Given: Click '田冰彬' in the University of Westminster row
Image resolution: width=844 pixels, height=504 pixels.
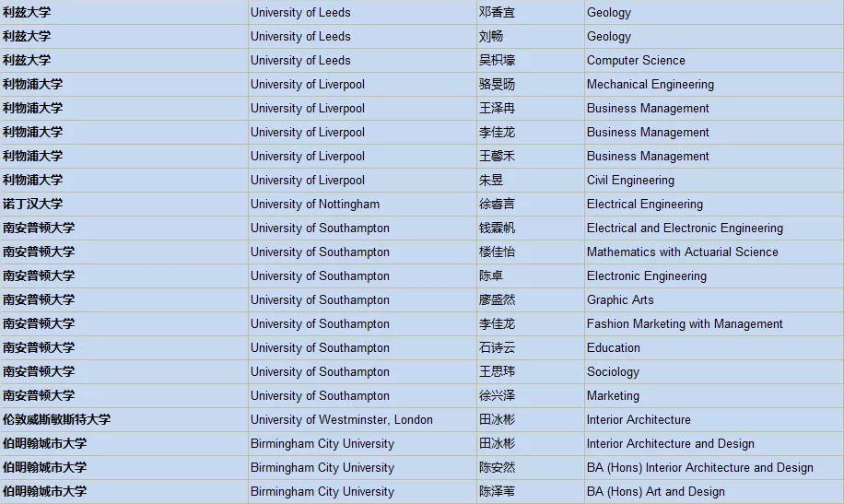Looking at the screenshot, I should click(x=497, y=419).
